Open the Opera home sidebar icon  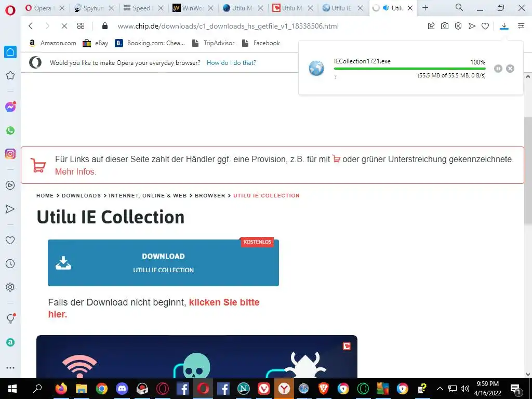click(x=10, y=52)
